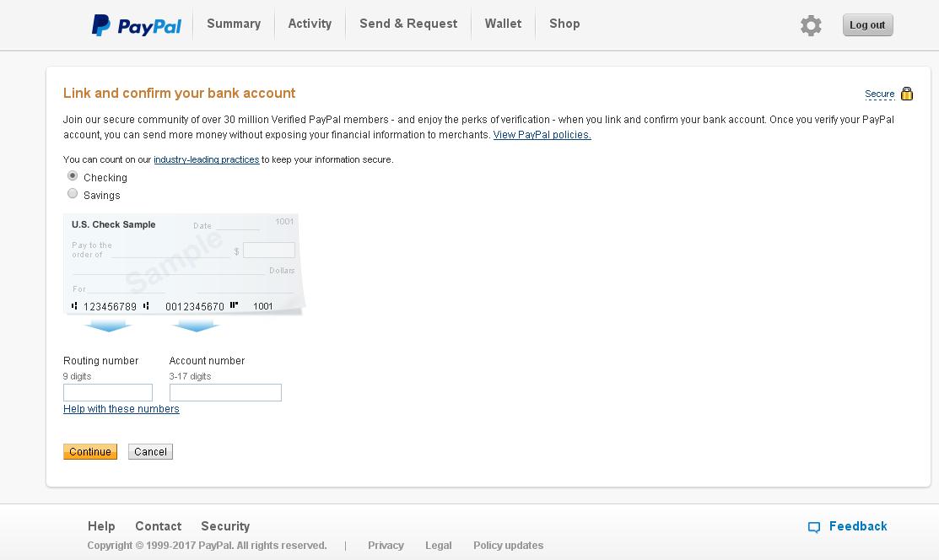Screen dimensions: 939x560
Task: Go to the Activity tab
Action: (310, 24)
